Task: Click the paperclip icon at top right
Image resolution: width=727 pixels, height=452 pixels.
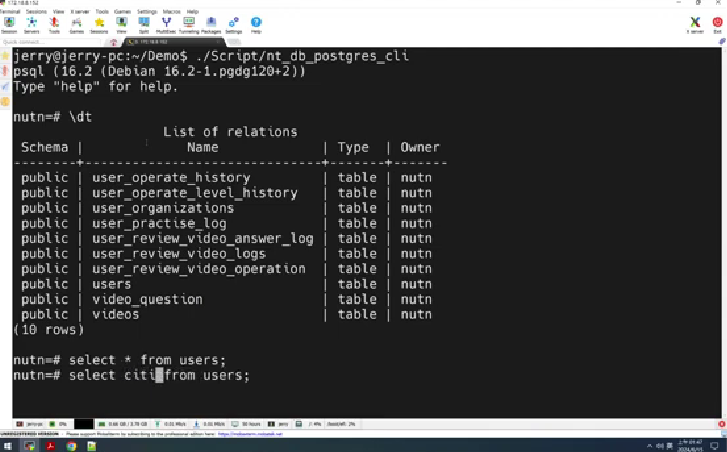Action: click(x=722, y=42)
